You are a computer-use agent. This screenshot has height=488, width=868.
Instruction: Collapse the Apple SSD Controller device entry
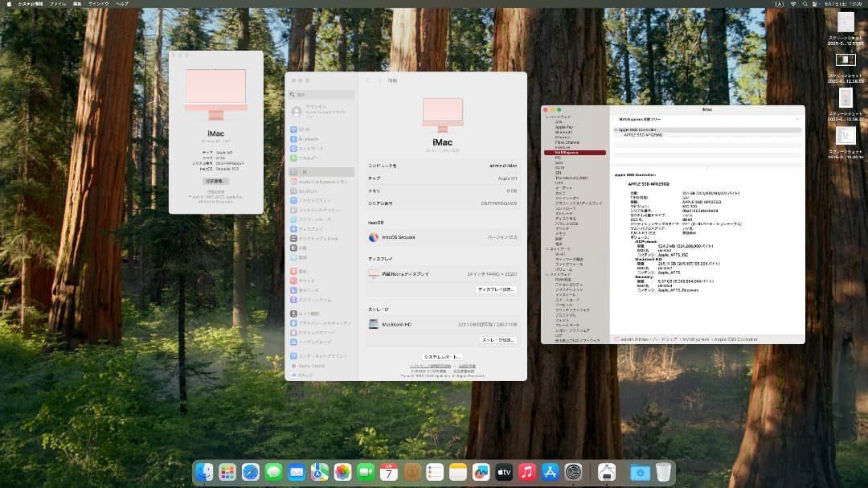click(615, 129)
